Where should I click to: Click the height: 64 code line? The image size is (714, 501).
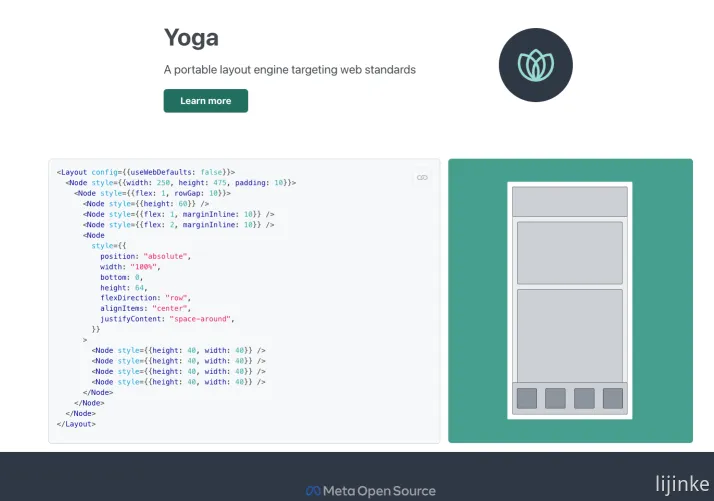click(x=123, y=288)
